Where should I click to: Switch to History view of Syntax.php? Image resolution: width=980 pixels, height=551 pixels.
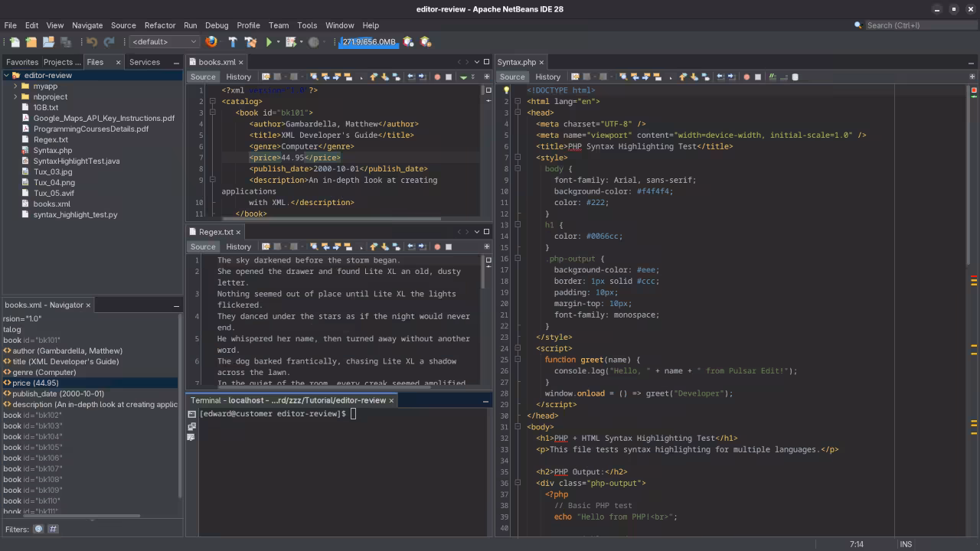pos(547,77)
